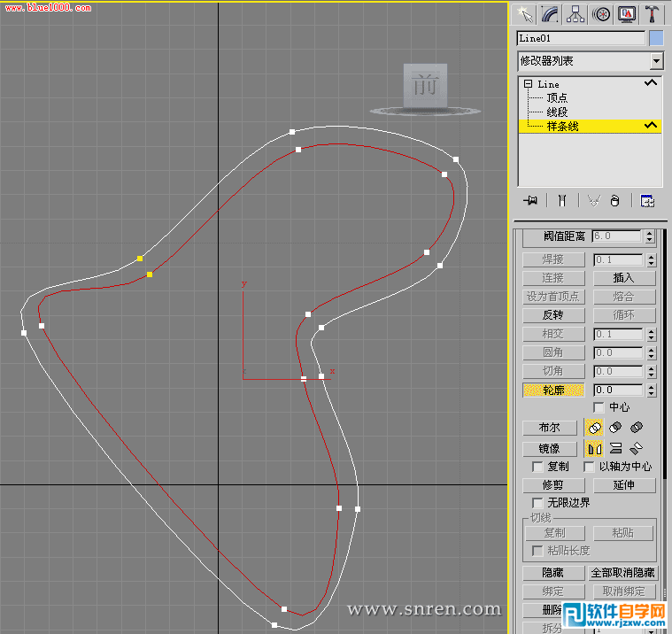
Task: Click the Configure Modifier Sets icon
Action: pyautogui.click(x=647, y=201)
